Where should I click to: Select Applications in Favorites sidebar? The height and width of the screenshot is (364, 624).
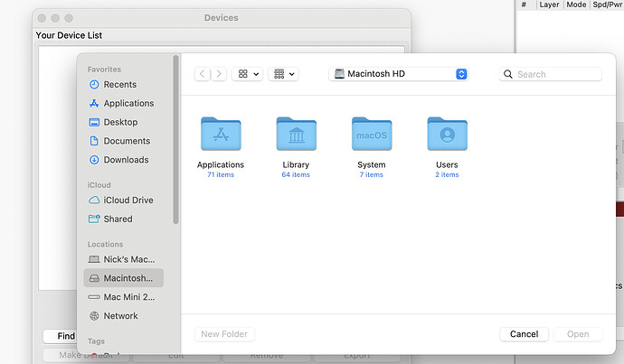click(122, 103)
